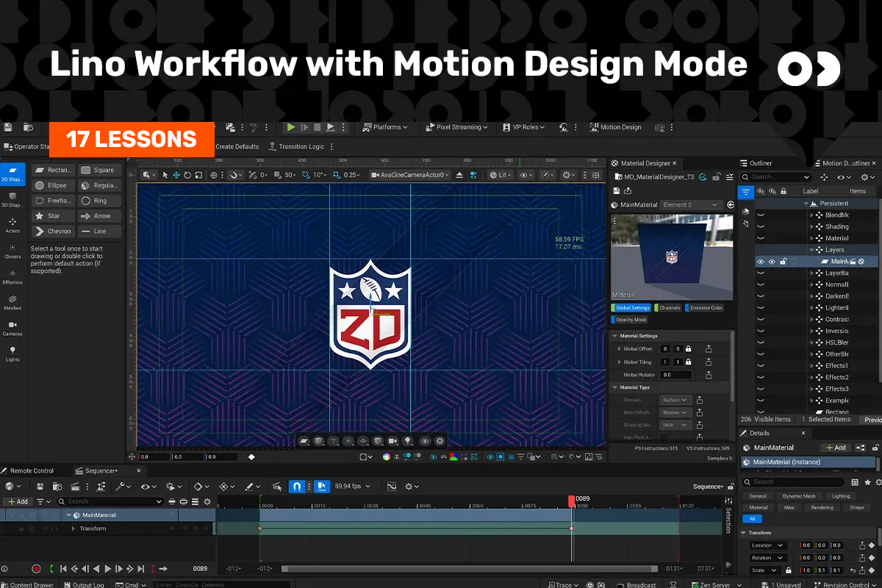Toggle visibility of BlendMode outliner row

(761, 215)
